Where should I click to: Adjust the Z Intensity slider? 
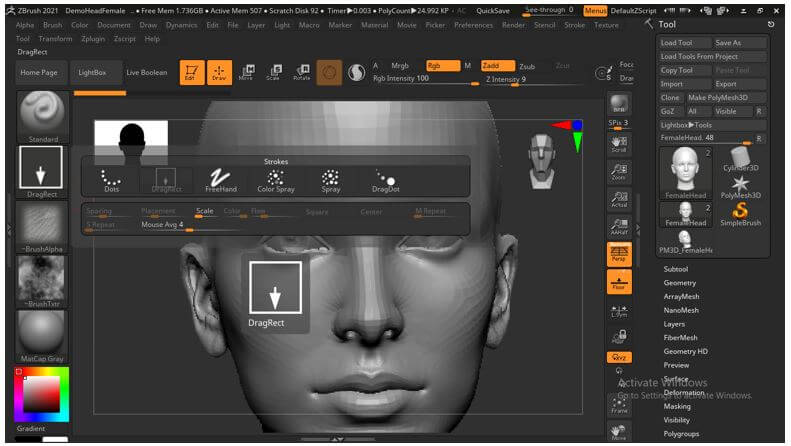(533, 80)
